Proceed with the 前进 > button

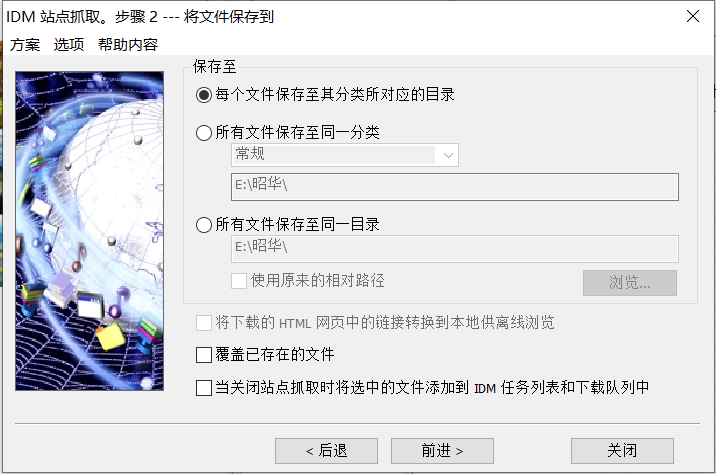click(x=442, y=451)
